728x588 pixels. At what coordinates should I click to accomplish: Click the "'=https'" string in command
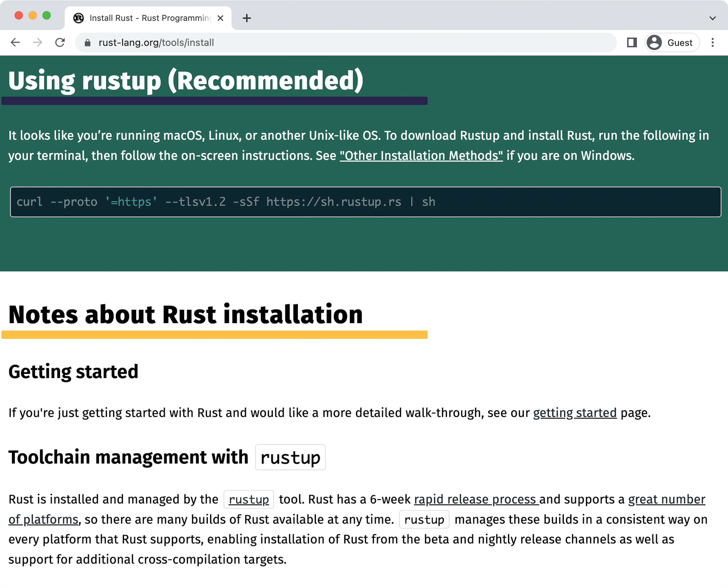[131, 202]
